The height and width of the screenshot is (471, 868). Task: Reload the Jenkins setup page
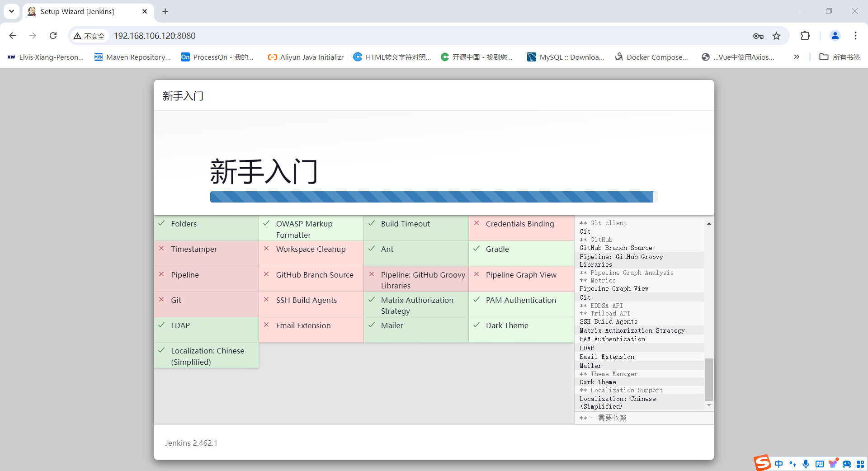click(53, 36)
